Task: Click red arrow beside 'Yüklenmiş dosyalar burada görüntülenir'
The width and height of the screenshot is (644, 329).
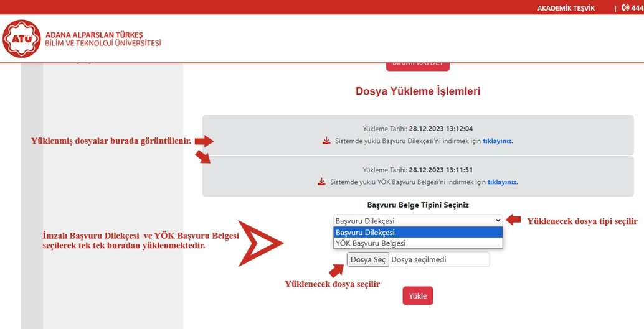Action: tap(204, 141)
